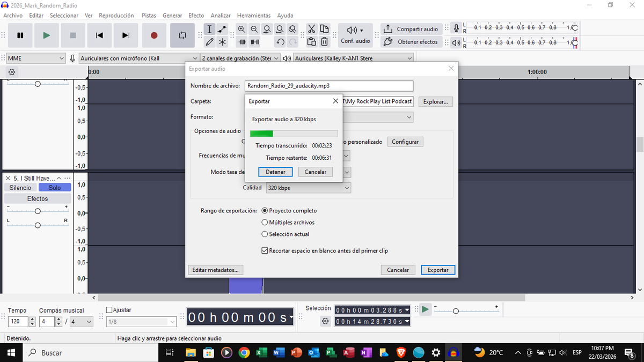
Task: Click the Undo arrow icon
Action: coord(280,42)
